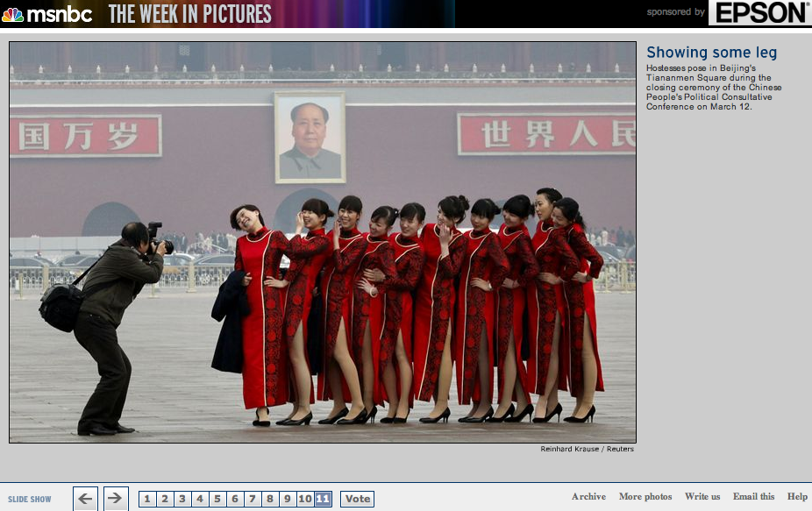Go to previous slide with left arrow
The image size is (812, 511).
coord(85,499)
